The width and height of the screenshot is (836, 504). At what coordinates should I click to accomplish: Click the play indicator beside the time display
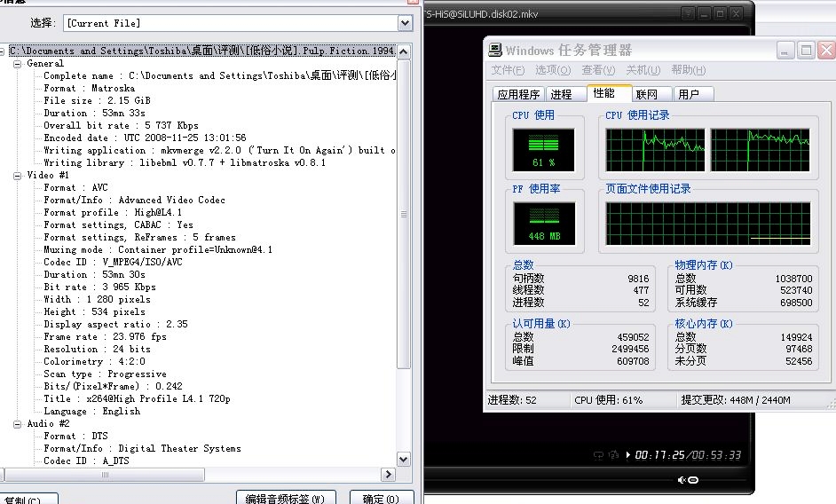pyautogui.click(x=628, y=455)
